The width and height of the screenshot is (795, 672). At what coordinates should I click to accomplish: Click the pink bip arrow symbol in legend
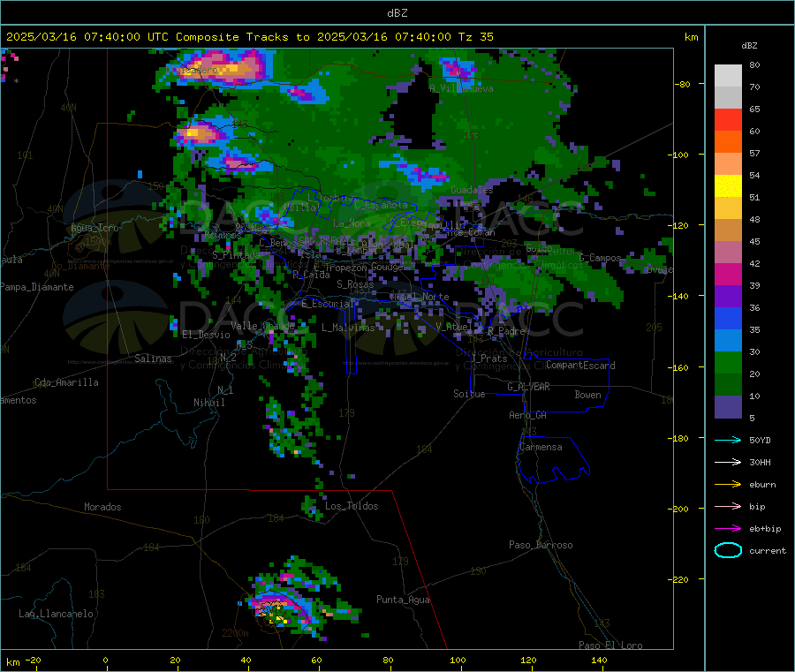pyautogui.click(x=728, y=506)
